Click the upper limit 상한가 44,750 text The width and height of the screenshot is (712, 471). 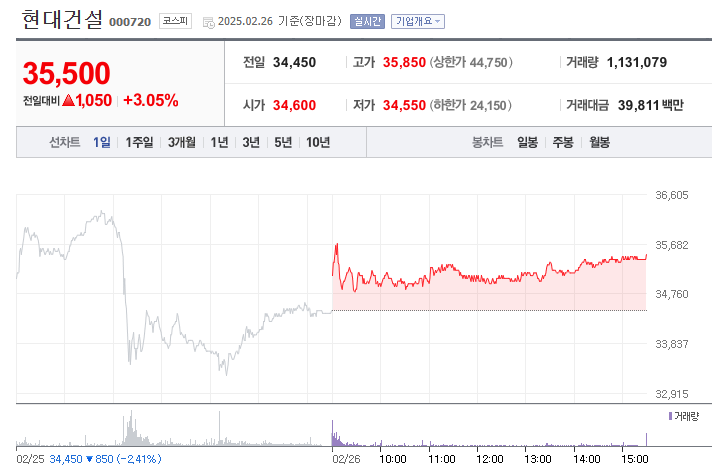pos(471,62)
